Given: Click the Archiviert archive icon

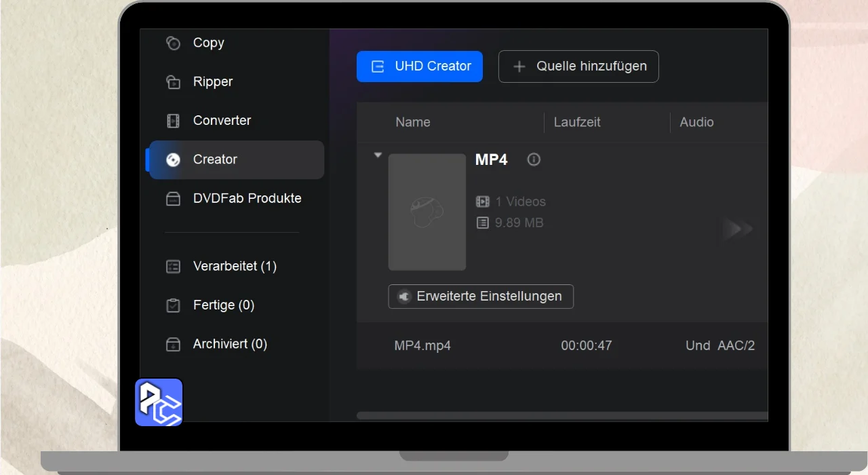Looking at the screenshot, I should (x=174, y=344).
